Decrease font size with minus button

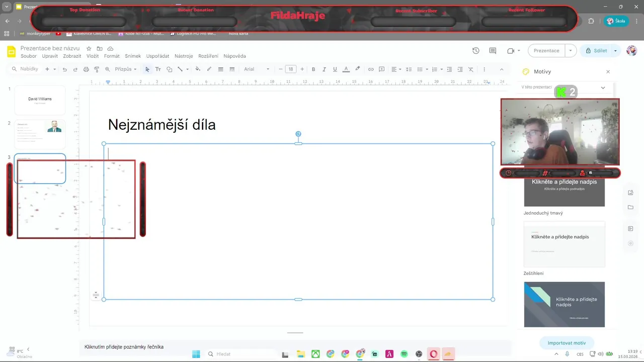point(281,69)
